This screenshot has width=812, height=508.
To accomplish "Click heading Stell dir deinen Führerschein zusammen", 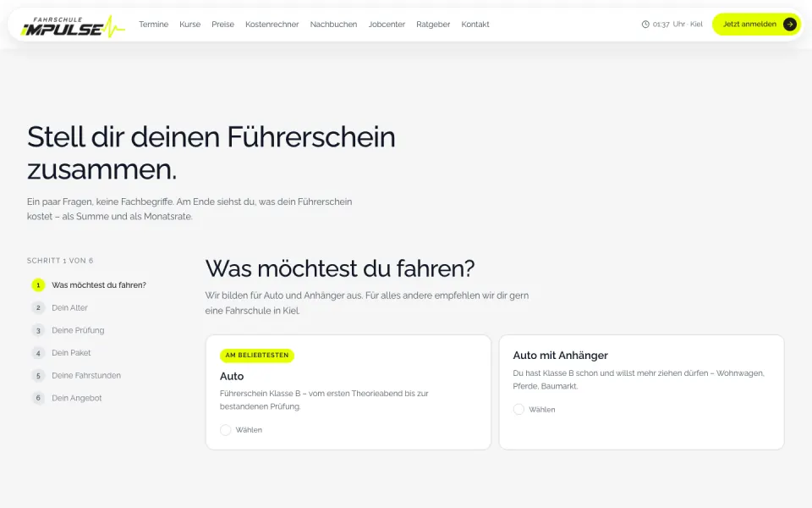I will tap(211, 153).
